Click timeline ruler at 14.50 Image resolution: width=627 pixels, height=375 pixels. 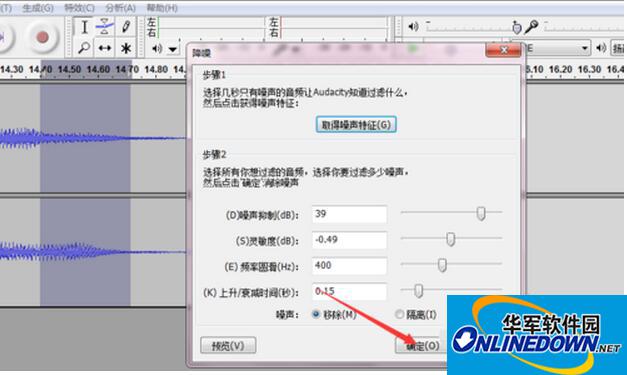pyautogui.click(x=69, y=70)
